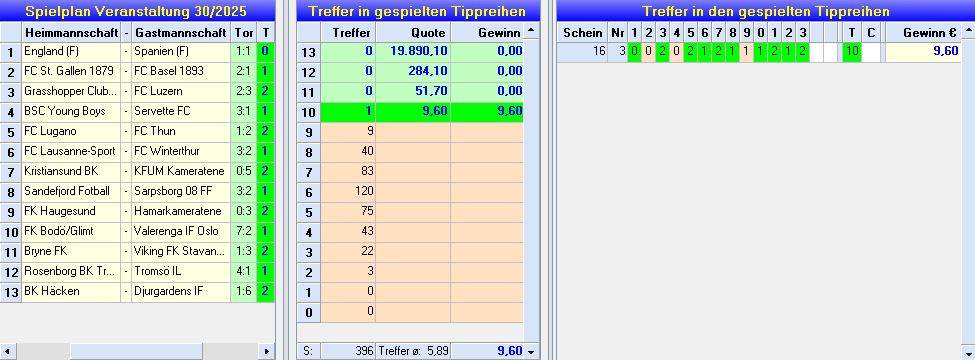Screen dimensions: 975x360
Task: Click the highlighted 10 hits row header
Action: tap(308, 113)
